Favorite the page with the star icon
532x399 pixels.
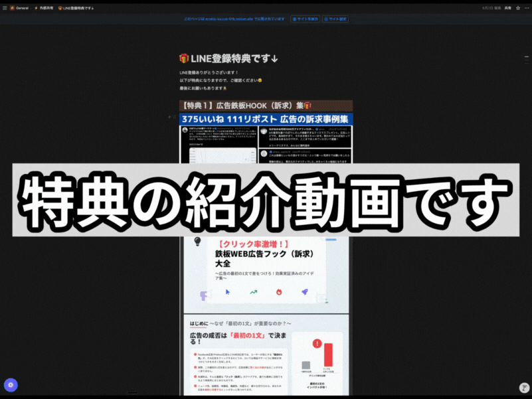point(518,8)
